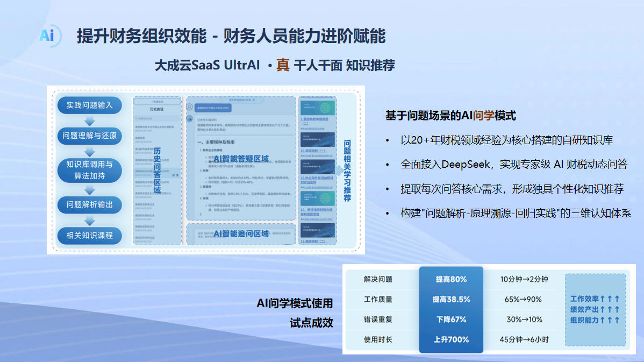Click the 相关知识课程 step box
The height and width of the screenshot is (362, 644).
click(90, 236)
